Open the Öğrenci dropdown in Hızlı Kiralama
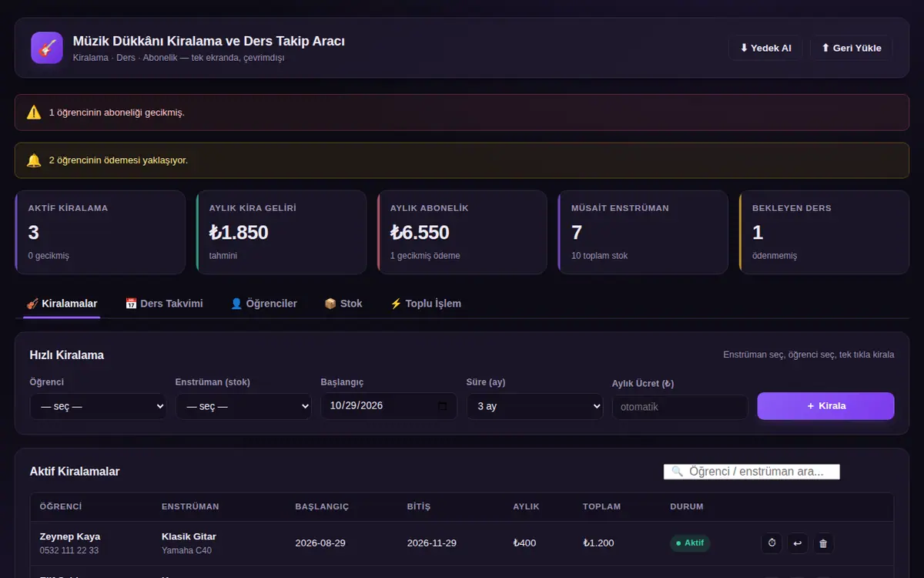 (x=98, y=406)
